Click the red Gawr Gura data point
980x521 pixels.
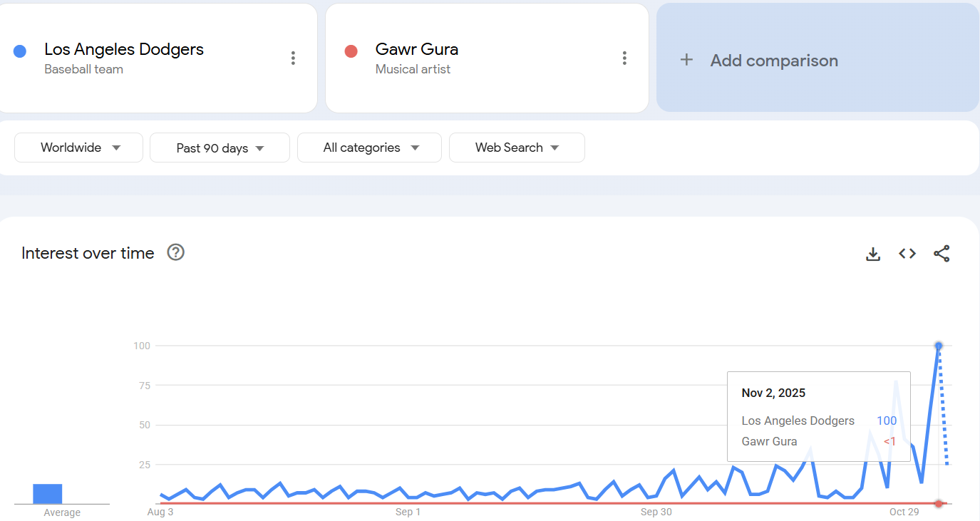tap(939, 504)
